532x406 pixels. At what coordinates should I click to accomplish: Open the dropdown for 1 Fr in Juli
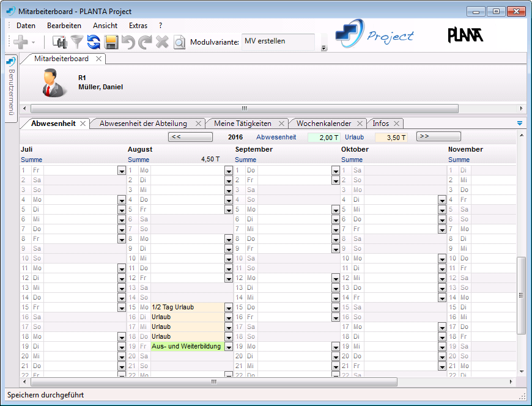[x=122, y=171]
